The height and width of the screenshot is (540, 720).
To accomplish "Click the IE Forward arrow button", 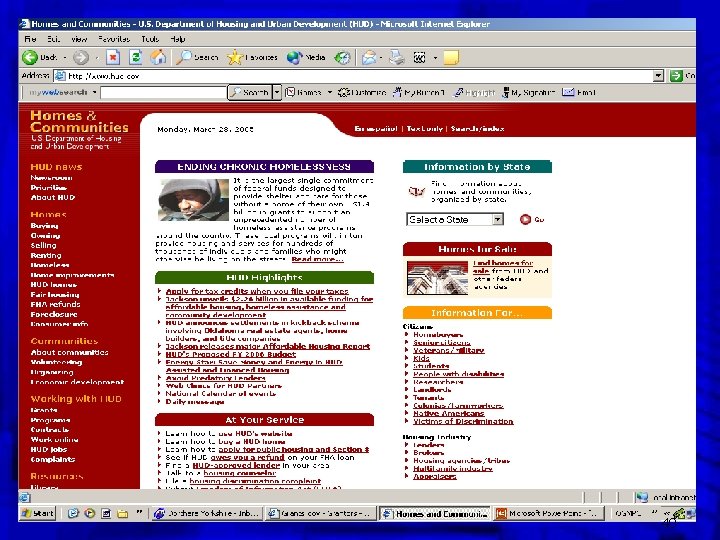I will tap(81, 57).
